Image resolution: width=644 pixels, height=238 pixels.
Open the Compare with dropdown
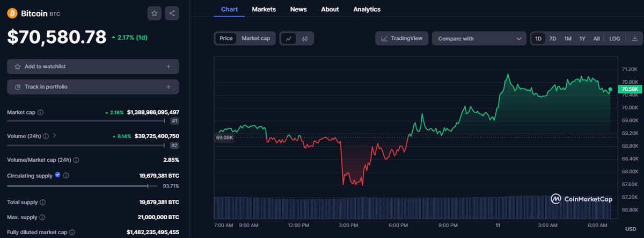click(x=479, y=39)
